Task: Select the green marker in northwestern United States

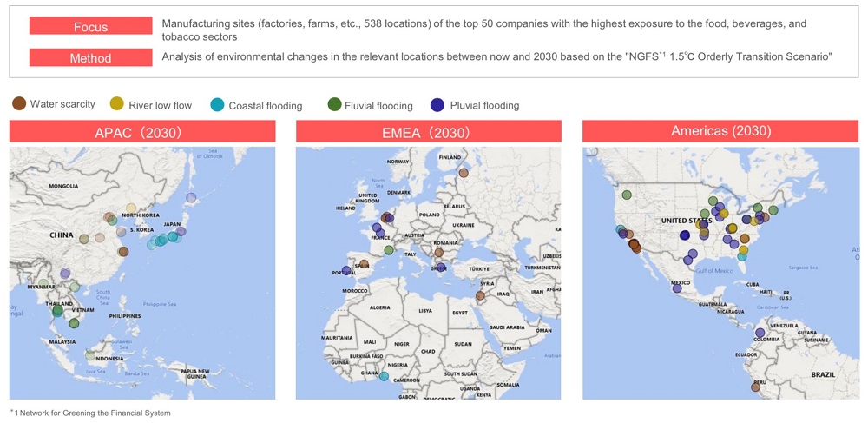Action: [627, 195]
